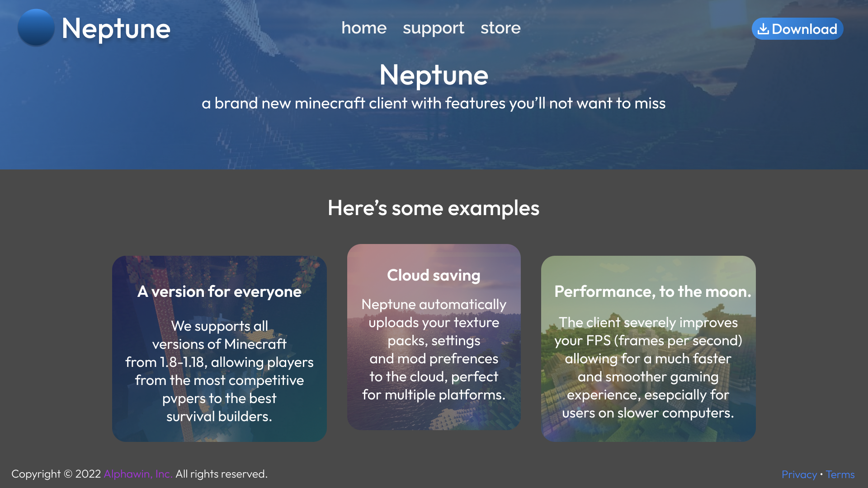868x488 pixels.
Task: Open the support page from the navigation
Action: click(434, 28)
